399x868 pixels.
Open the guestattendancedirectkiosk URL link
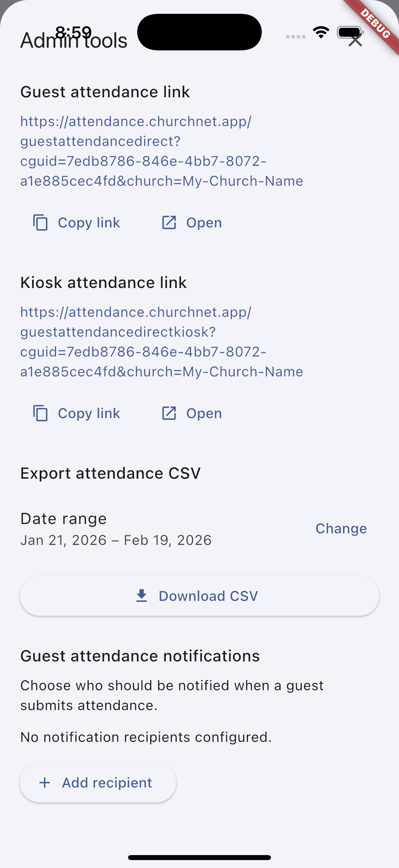pyautogui.click(x=162, y=342)
